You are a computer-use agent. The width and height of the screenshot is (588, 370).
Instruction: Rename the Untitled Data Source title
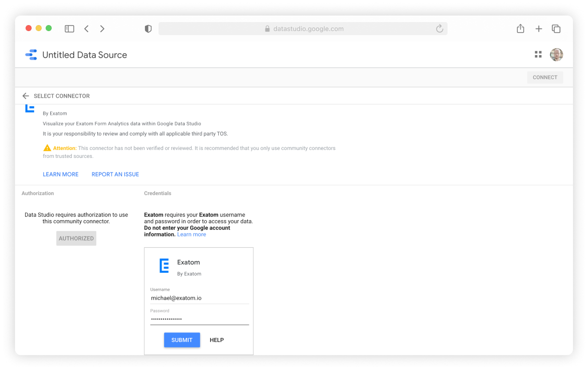[85, 55]
